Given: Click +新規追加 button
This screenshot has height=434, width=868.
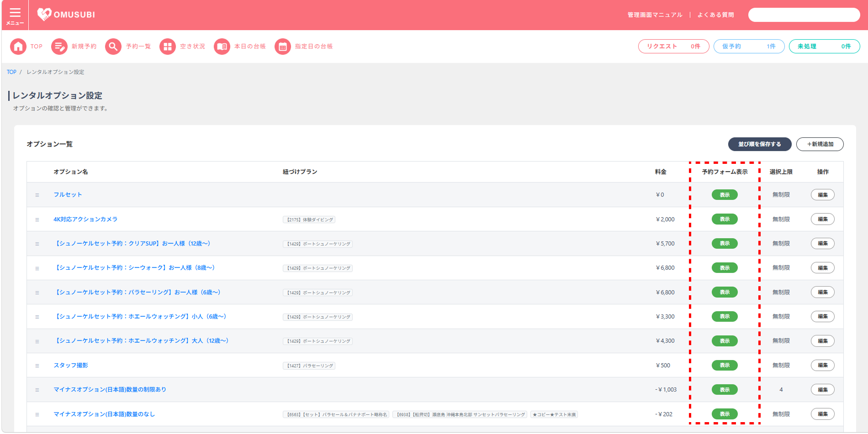Looking at the screenshot, I should click(x=820, y=144).
